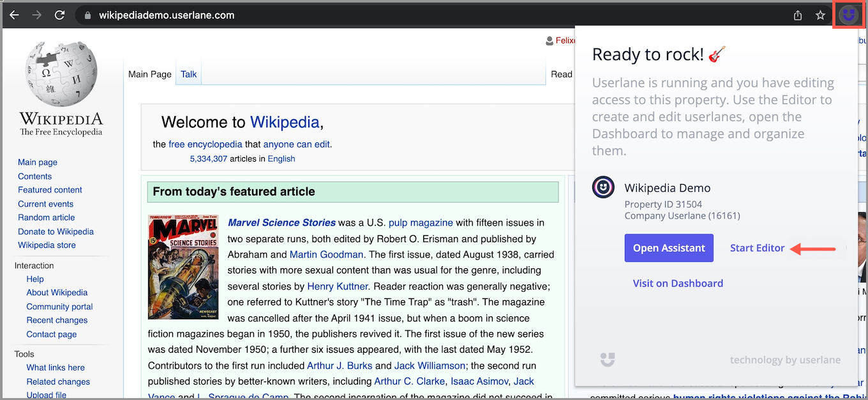
Task: Click the Marvel Science Stories cover thumbnail
Action: coord(183,267)
